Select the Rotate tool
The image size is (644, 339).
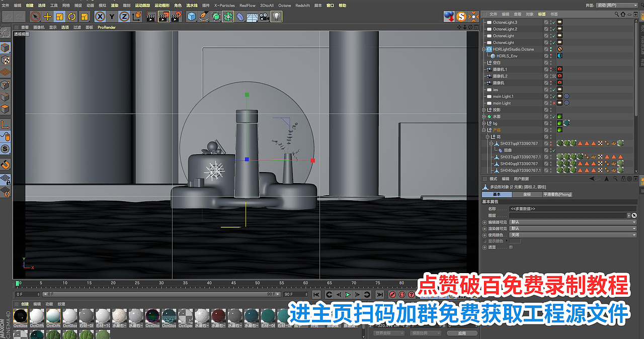70,16
